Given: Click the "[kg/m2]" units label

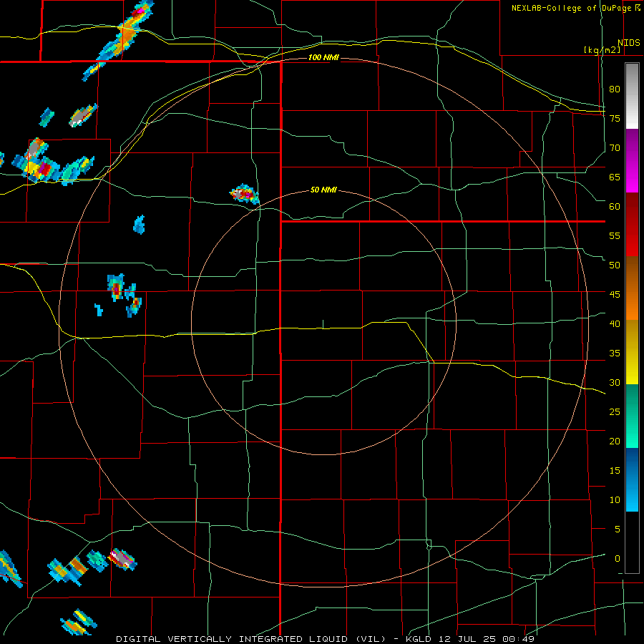Looking at the screenshot, I should pos(602,50).
